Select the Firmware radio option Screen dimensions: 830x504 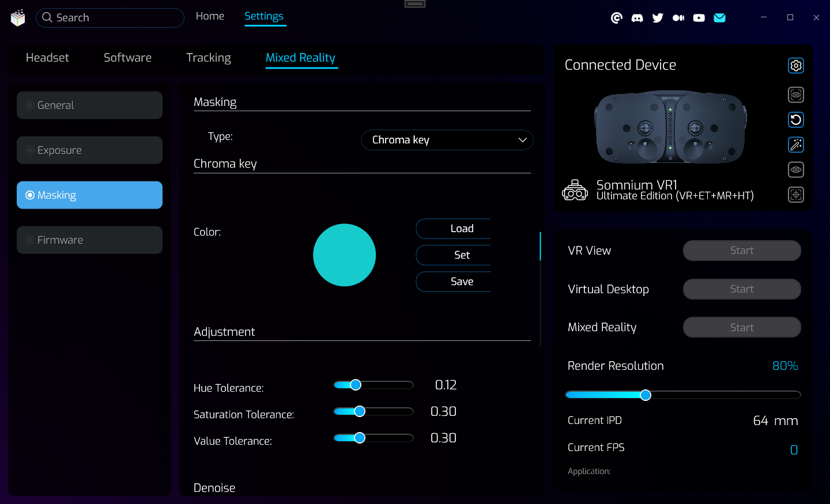89,240
